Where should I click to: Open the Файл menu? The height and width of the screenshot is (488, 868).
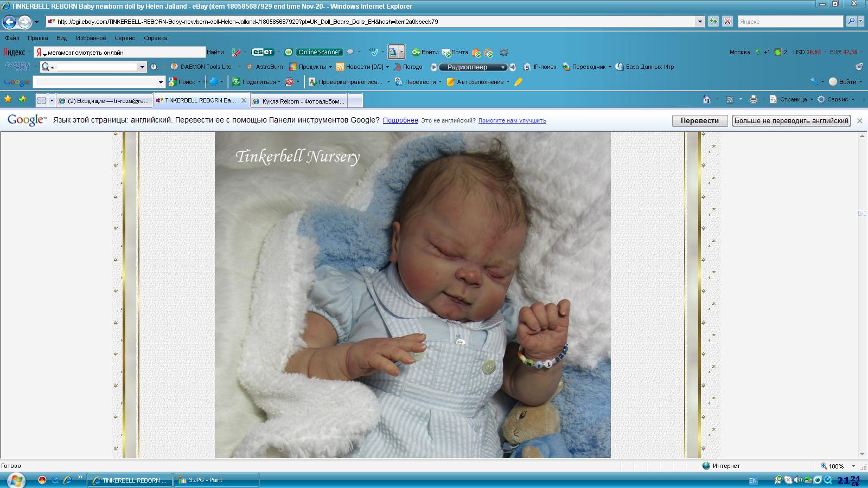tap(12, 38)
